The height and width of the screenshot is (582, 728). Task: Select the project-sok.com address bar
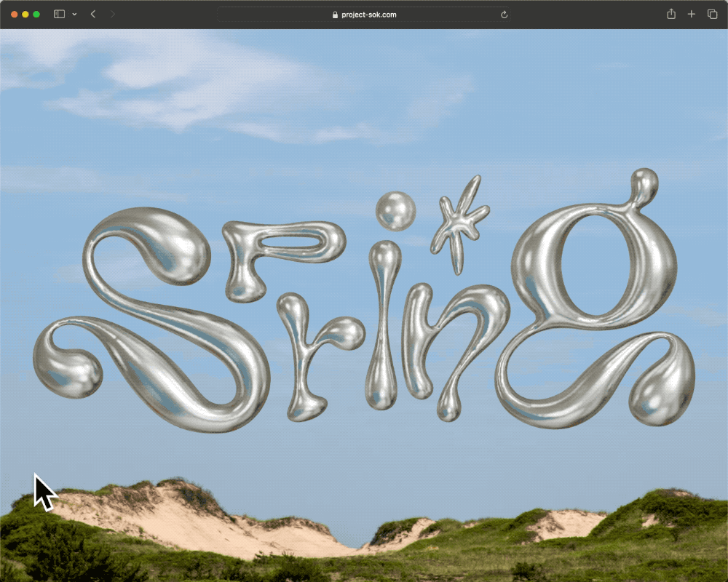(364, 15)
